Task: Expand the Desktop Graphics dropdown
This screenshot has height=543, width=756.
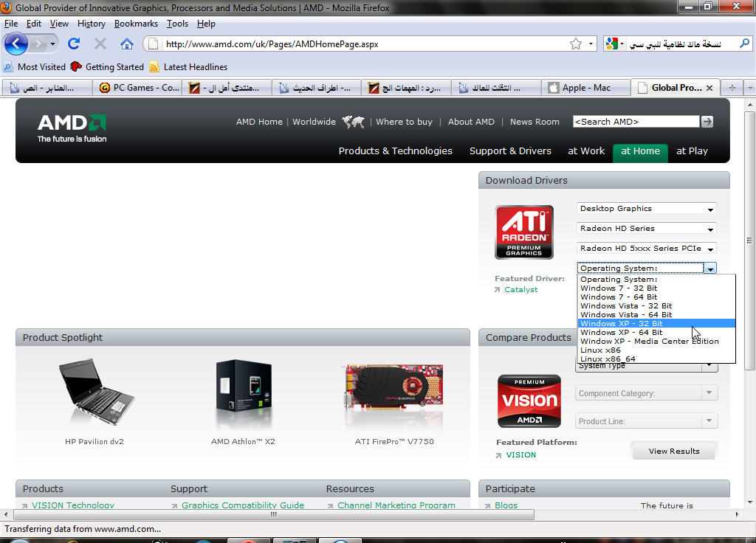Action: point(647,209)
